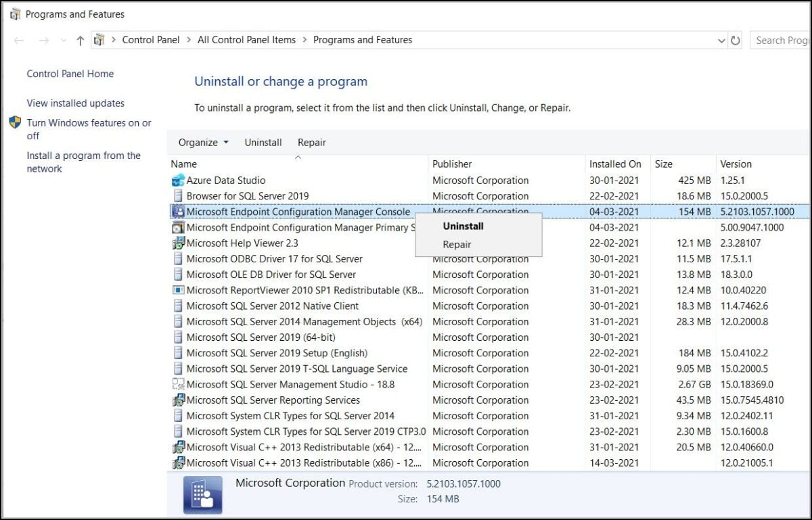Expand the chevron after Control Panel breadcrumb

pos(189,40)
